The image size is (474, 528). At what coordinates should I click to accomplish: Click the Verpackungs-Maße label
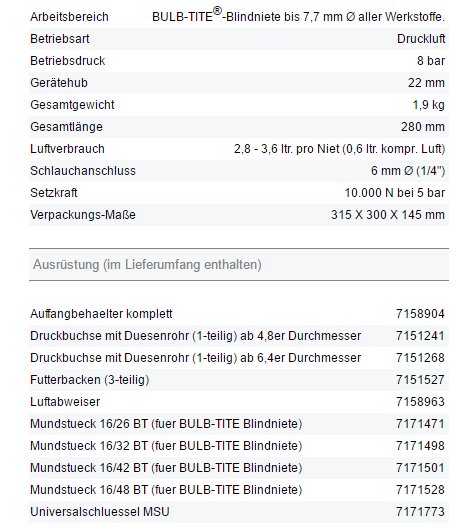83,215
